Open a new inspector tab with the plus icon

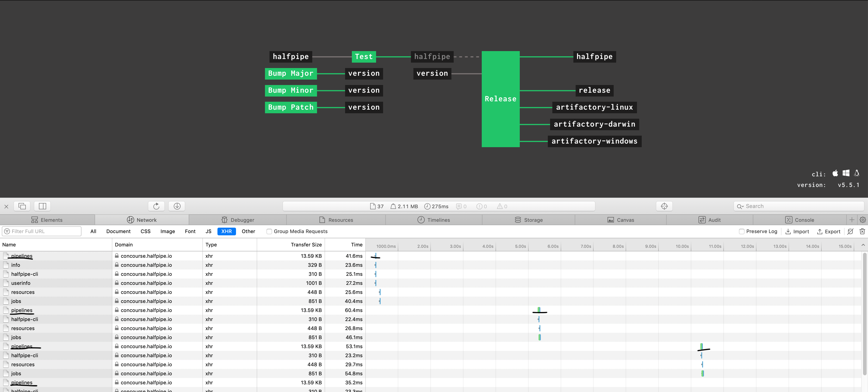pyautogui.click(x=852, y=220)
